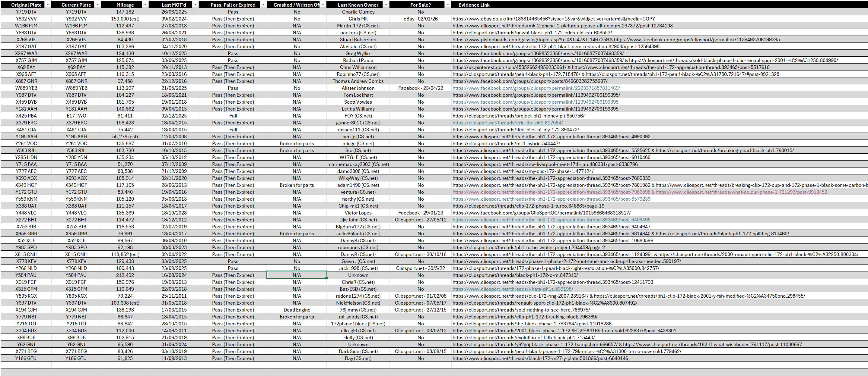Expand the Pass, Fail or Expired filter
The width and height of the screenshot is (868, 376).
click(x=263, y=5)
